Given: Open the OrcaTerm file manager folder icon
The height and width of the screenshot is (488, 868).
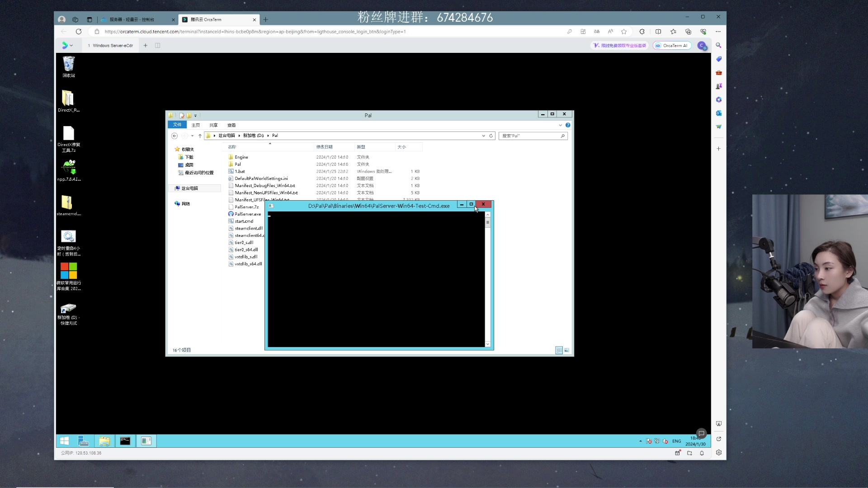Looking at the screenshot, I should click(689, 453).
